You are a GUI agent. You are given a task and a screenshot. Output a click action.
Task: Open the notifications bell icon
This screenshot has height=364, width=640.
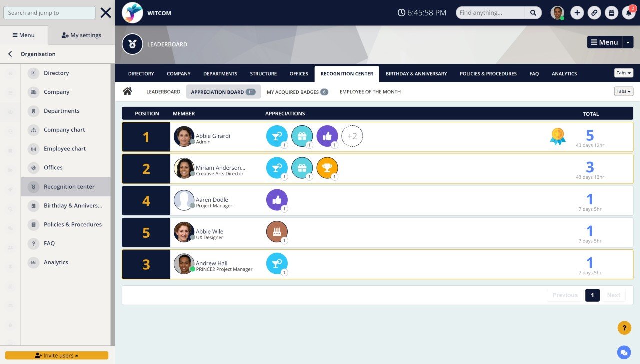[x=628, y=12]
